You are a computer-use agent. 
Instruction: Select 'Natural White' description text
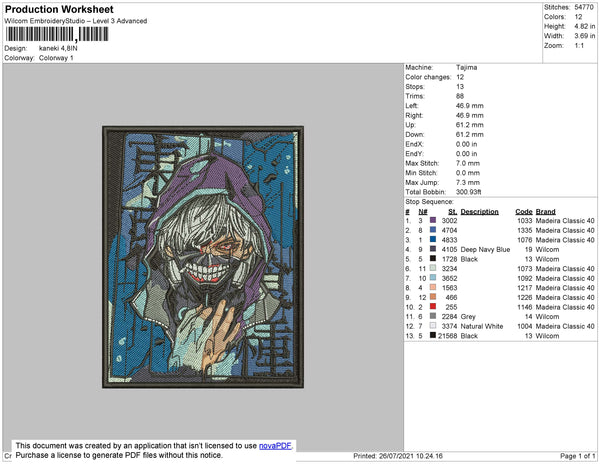point(482,326)
